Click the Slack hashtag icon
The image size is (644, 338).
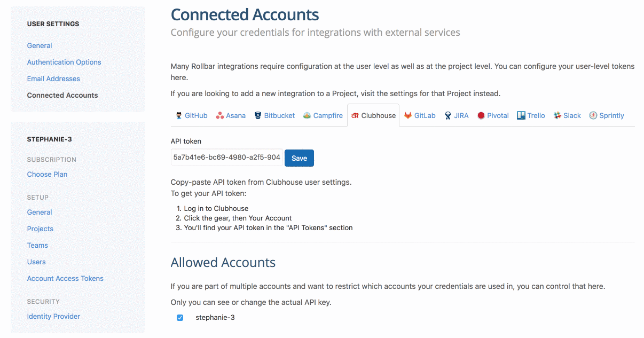557,116
